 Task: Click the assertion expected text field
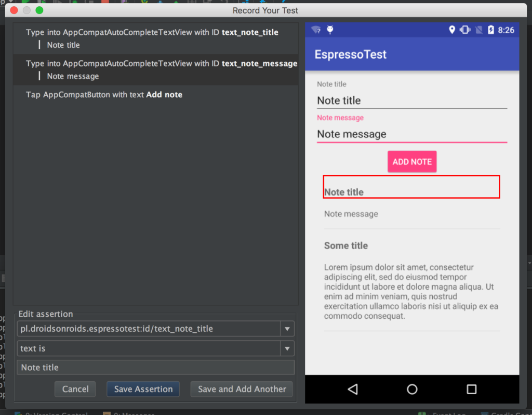155,367
